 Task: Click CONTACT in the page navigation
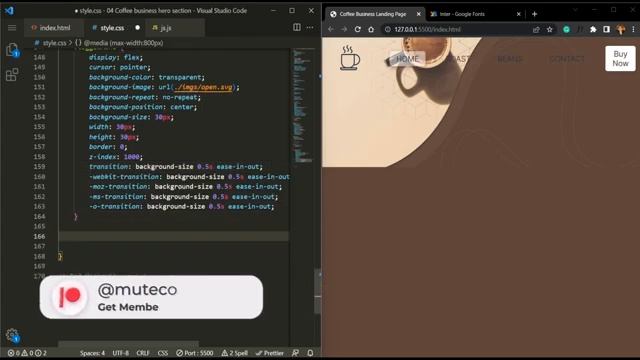[567, 59]
